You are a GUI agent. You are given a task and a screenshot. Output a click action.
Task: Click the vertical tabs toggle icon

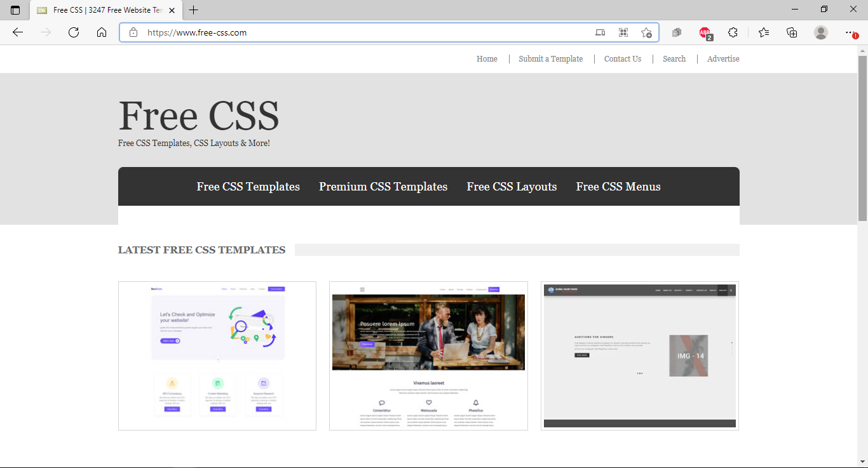coord(15,10)
